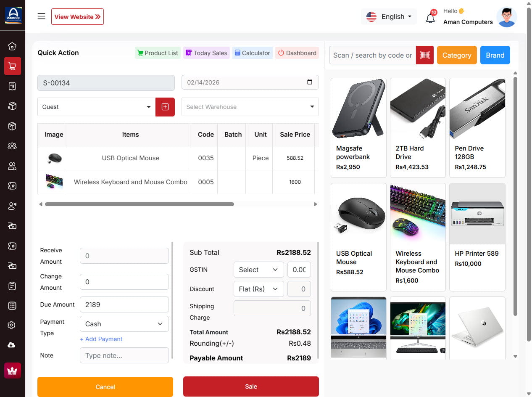This screenshot has height=397, width=532.
Task: Click the hamburger menu icon
Action: coord(41,16)
